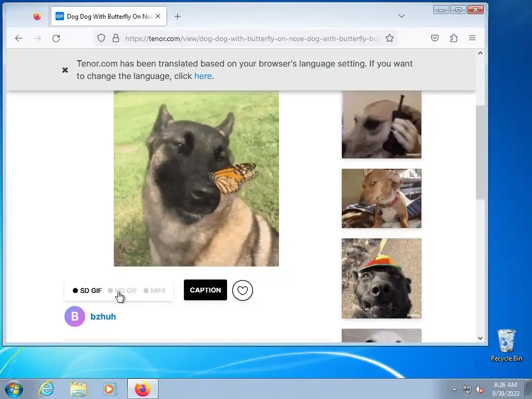Image resolution: width=532 pixels, height=399 pixels.
Task: Follow the 'here' language link
Action: tap(203, 76)
